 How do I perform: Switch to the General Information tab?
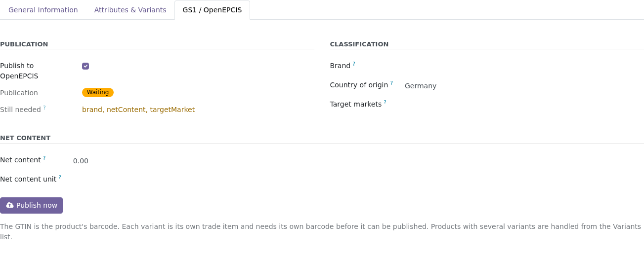click(43, 10)
